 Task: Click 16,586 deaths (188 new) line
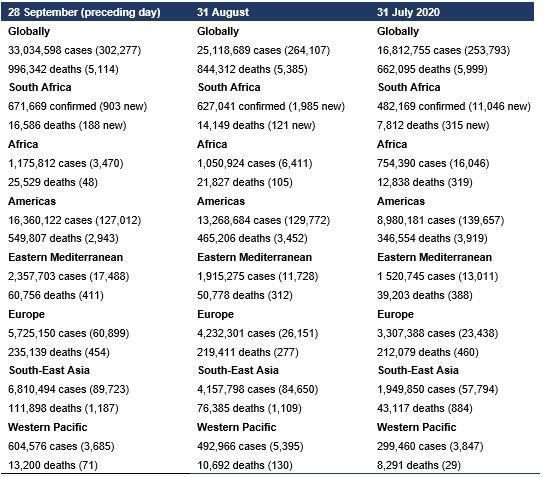point(67,125)
